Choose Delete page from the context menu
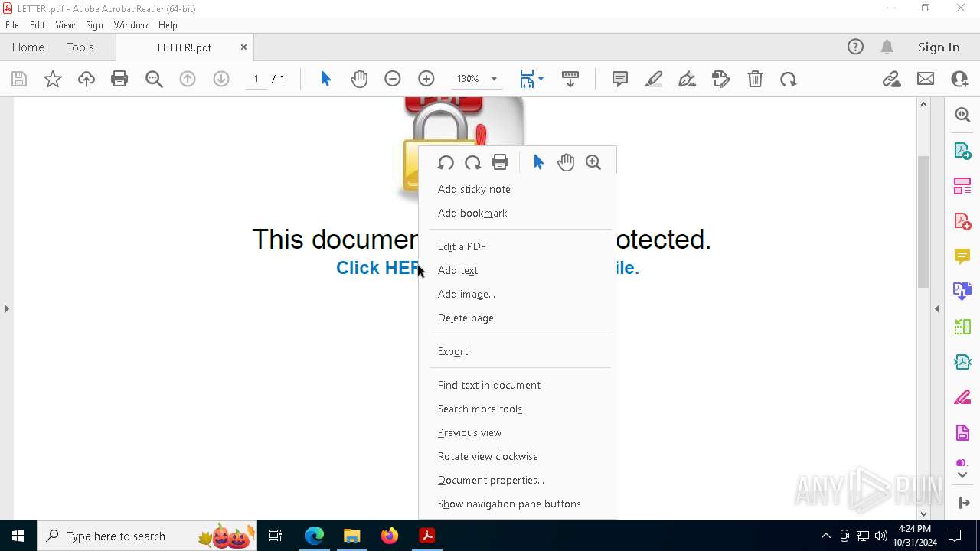The width and height of the screenshot is (980, 551). coord(518,318)
